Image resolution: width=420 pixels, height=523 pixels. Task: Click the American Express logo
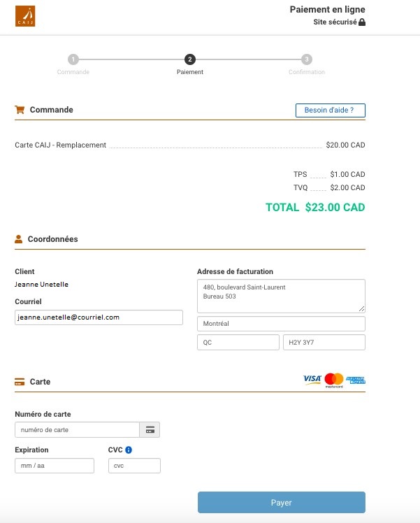click(356, 380)
